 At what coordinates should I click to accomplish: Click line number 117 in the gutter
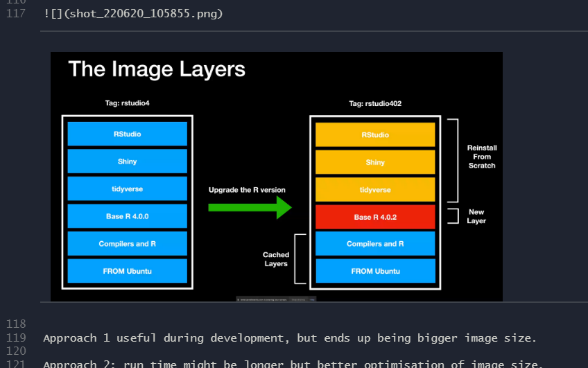16,14
